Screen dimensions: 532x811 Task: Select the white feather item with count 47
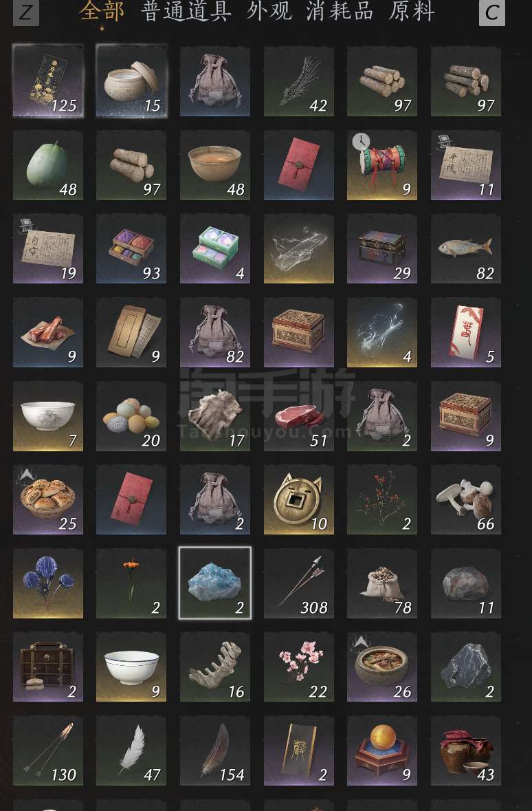click(x=131, y=750)
